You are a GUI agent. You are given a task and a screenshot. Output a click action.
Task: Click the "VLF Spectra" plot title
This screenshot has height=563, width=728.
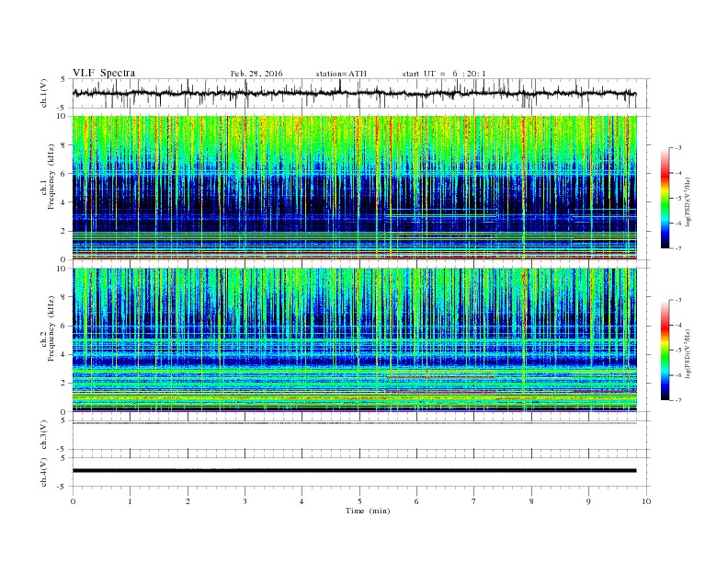(x=104, y=73)
